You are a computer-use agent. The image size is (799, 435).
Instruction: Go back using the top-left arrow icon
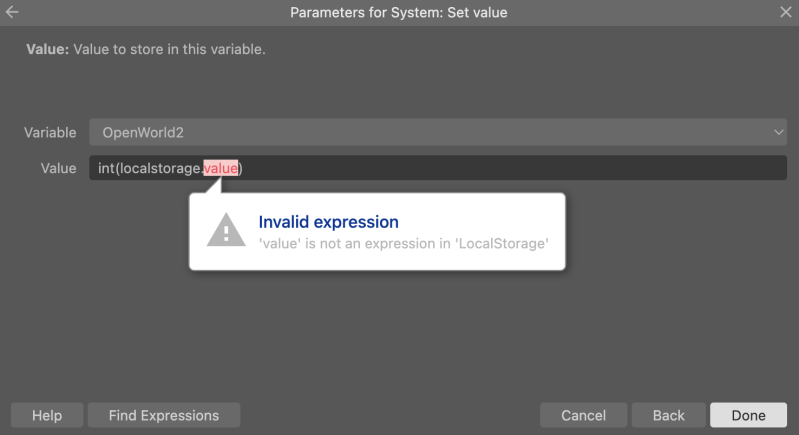pyautogui.click(x=12, y=12)
